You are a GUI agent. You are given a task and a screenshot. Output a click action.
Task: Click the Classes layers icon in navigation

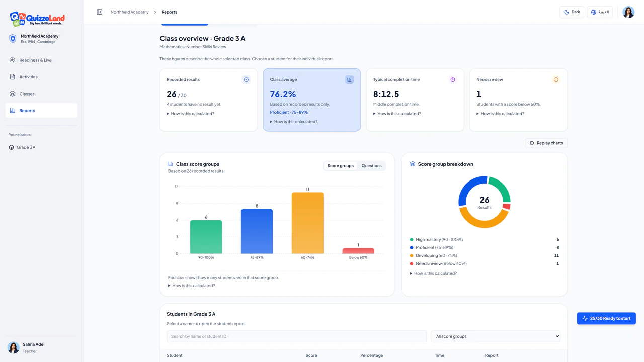coord(13,94)
